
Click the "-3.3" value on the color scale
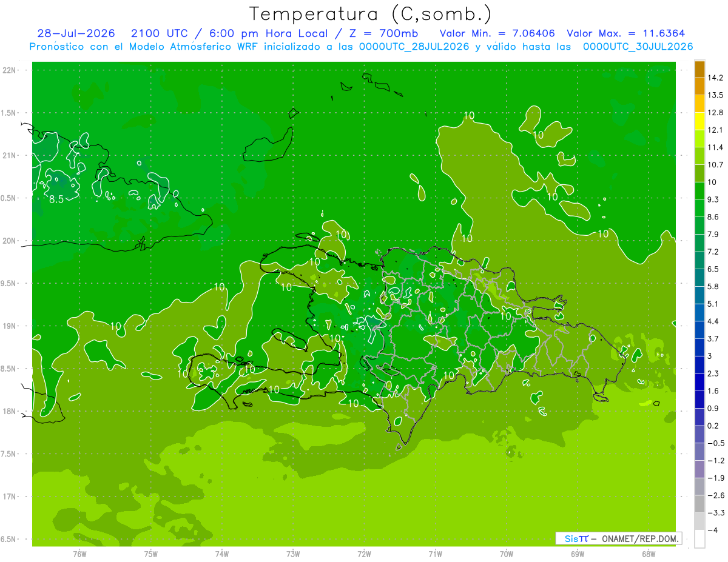pyautogui.click(x=716, y=513)
